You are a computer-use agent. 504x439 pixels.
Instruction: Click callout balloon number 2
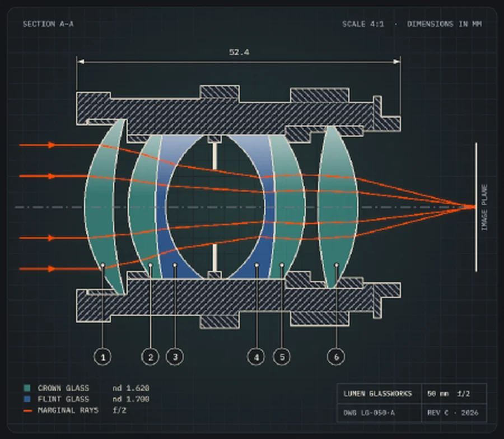point(151,357)
